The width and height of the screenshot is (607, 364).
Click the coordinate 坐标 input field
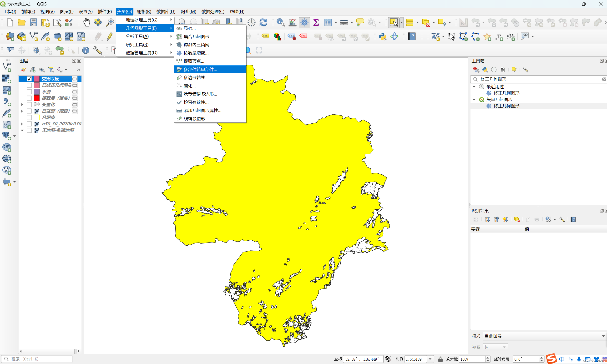[x=363, y=359]
